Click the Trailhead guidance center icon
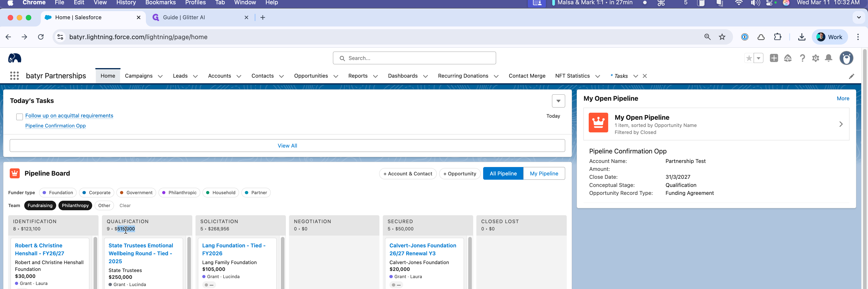This screenshot has width=868, height=289. (x=788, y=58)
